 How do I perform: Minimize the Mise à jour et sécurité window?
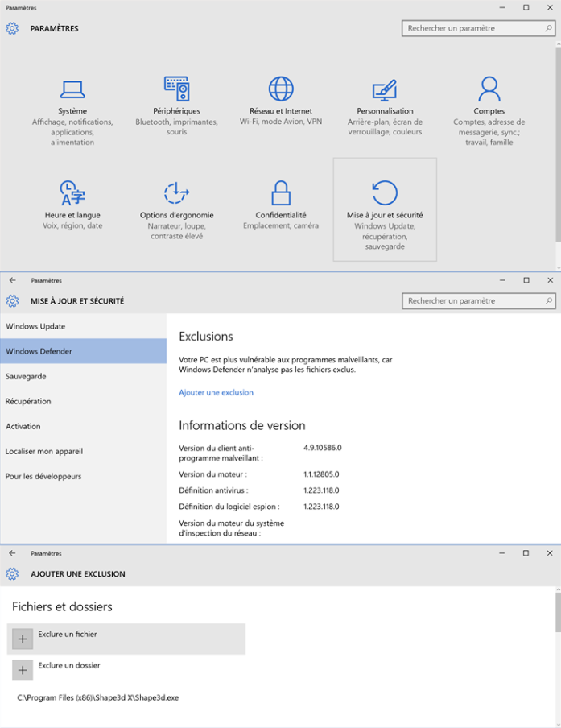[502, 280]
